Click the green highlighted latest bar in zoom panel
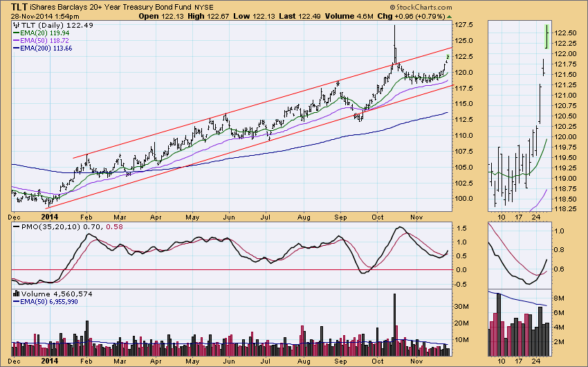Viewport: 588px width, 367px height. pos(547,37)
